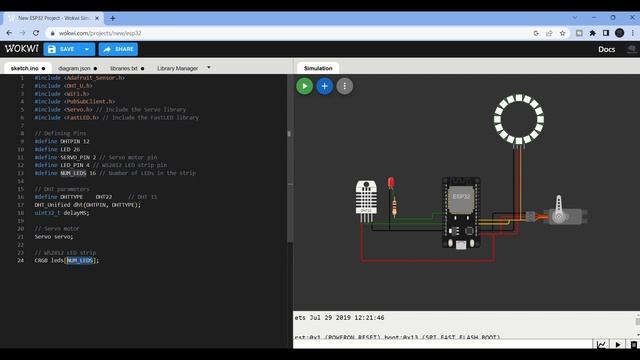
Task: Select the resistor component
Action: point(394,206)
